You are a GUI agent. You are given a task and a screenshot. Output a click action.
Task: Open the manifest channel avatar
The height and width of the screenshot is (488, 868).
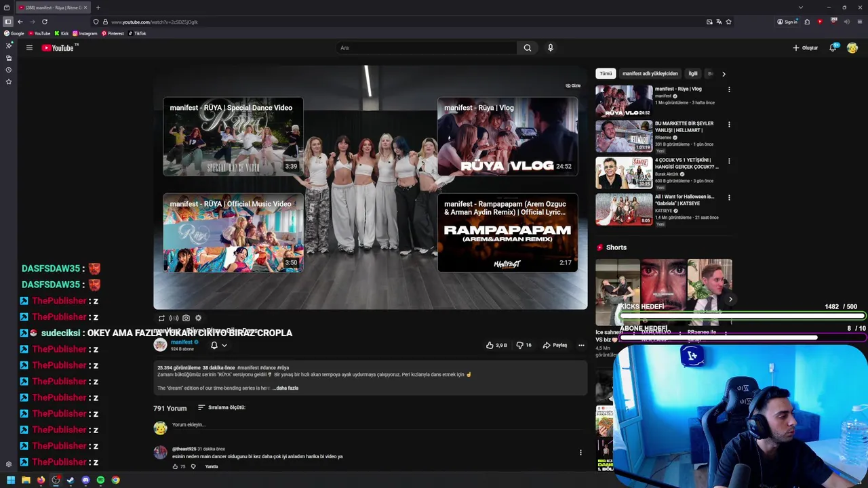160,345
